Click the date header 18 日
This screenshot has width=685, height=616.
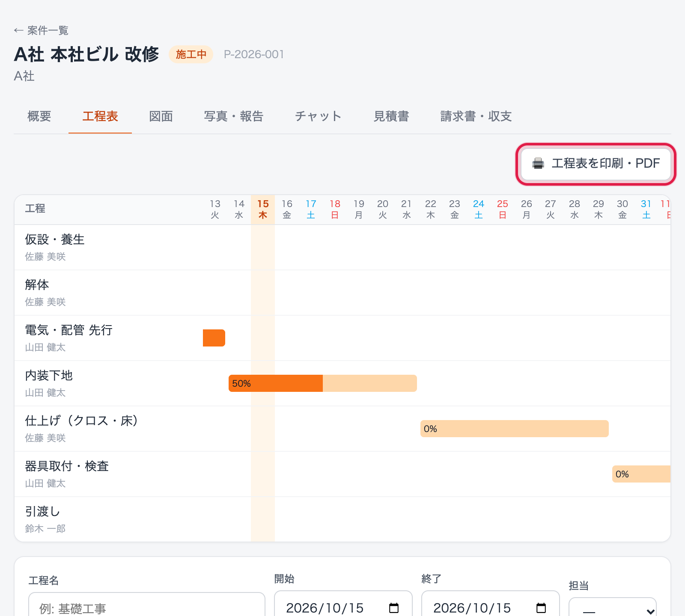click(x=335, y=209)
